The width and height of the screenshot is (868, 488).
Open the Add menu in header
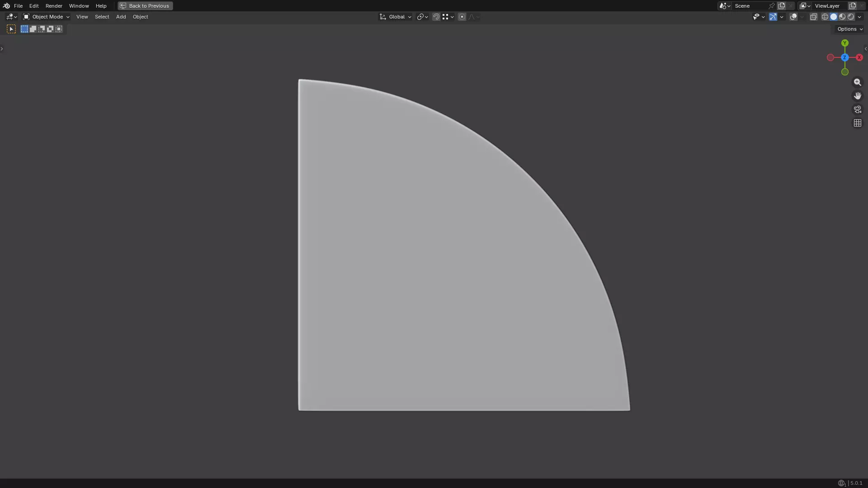(121, 17)
